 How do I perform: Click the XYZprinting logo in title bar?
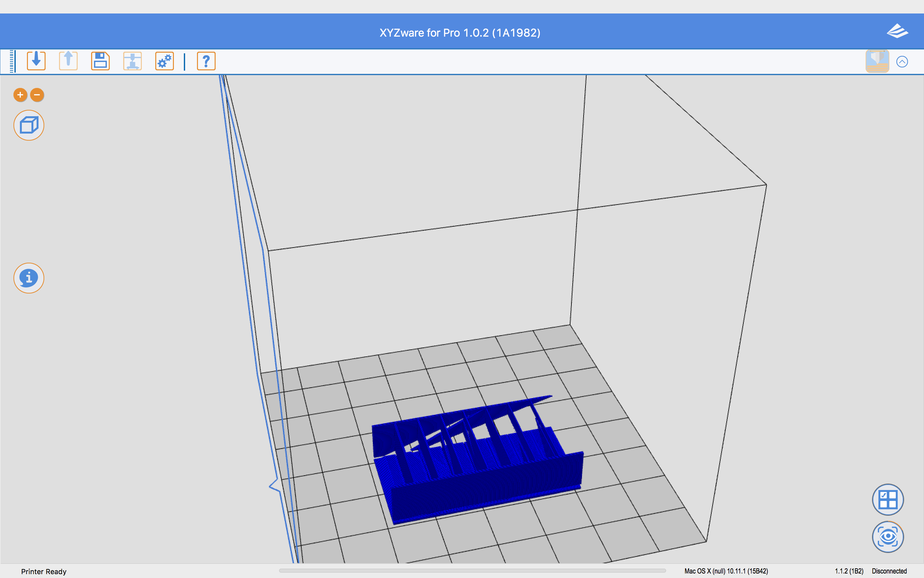point(897,31)
